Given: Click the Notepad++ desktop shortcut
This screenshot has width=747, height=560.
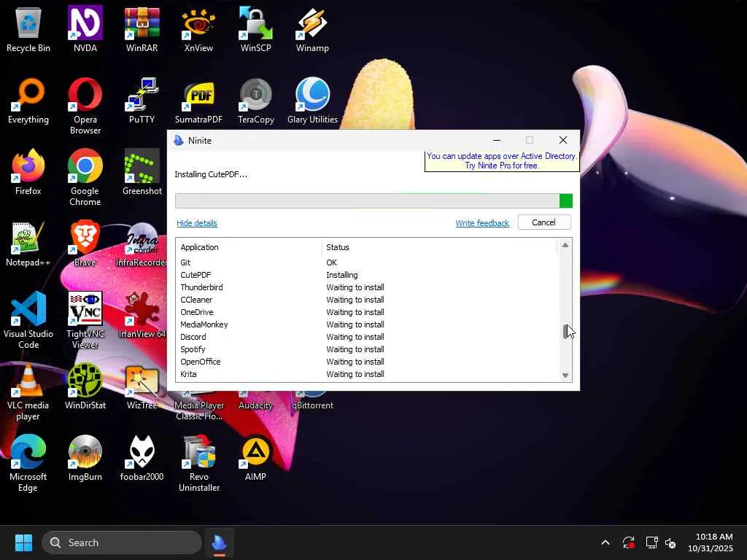Looking at the screenshot, I should coord(28,244).
